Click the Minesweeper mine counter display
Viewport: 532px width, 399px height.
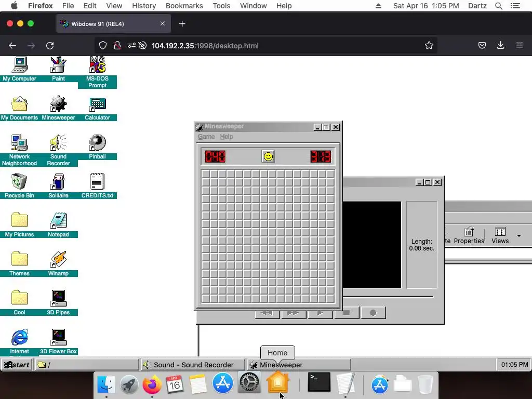tap(215, 156)
